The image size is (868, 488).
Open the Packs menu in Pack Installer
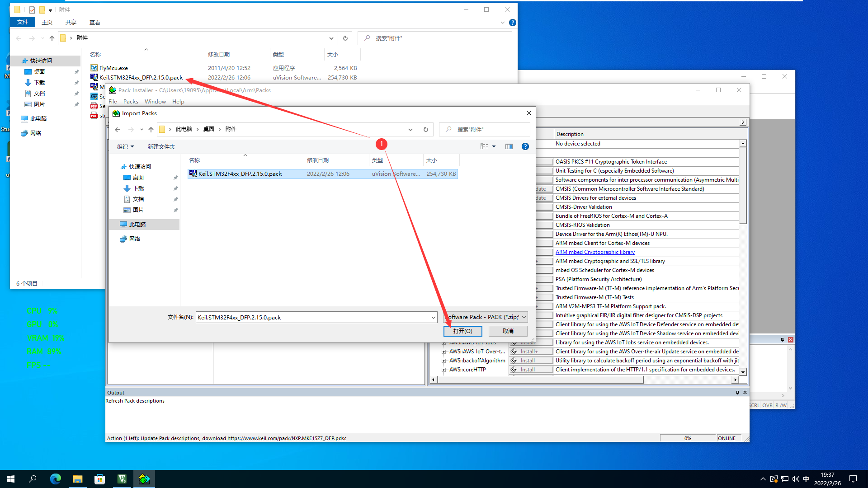tap(131, 102)
